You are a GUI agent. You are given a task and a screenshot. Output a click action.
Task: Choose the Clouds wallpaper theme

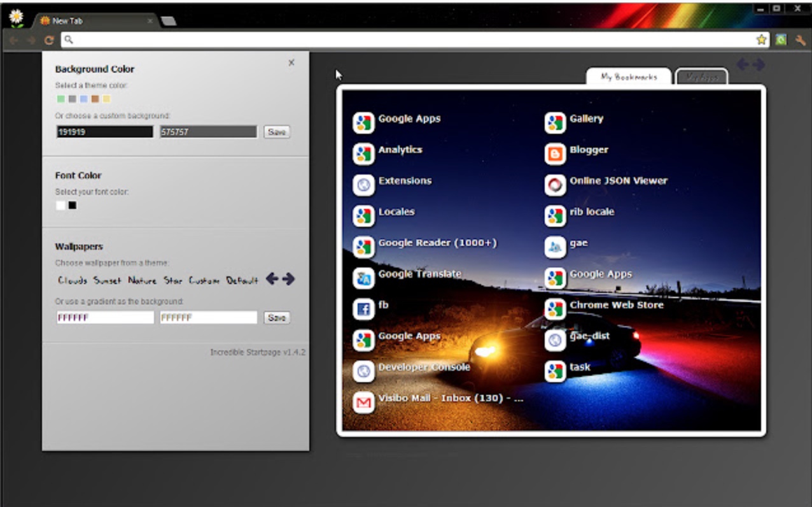point(73,280)
